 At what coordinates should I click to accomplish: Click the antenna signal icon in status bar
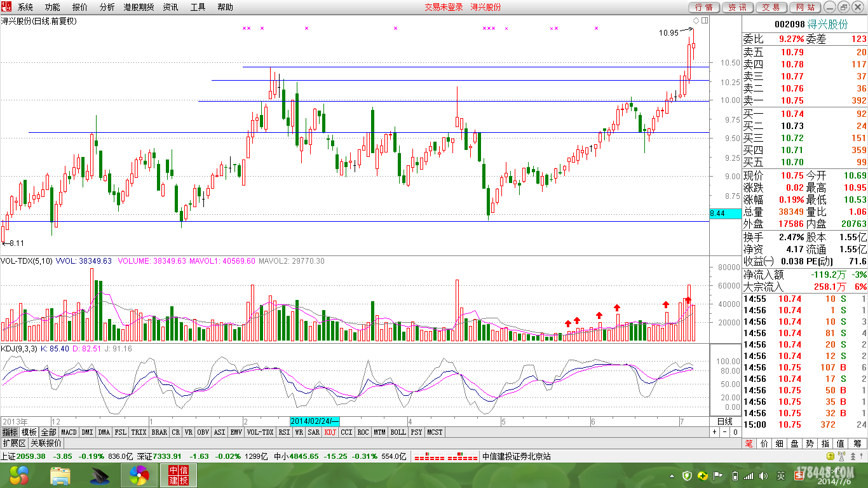coord(843,456)
